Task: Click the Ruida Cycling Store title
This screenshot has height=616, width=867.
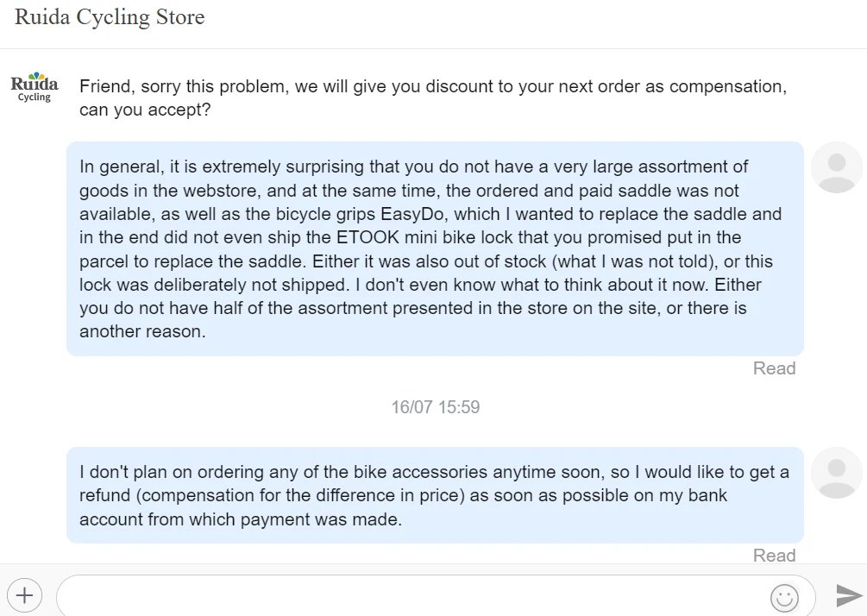Action: [x=110, y=17]
